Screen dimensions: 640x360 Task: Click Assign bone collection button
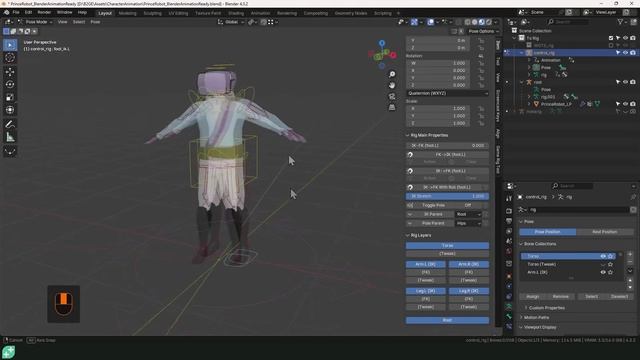(x=533, y=297)
